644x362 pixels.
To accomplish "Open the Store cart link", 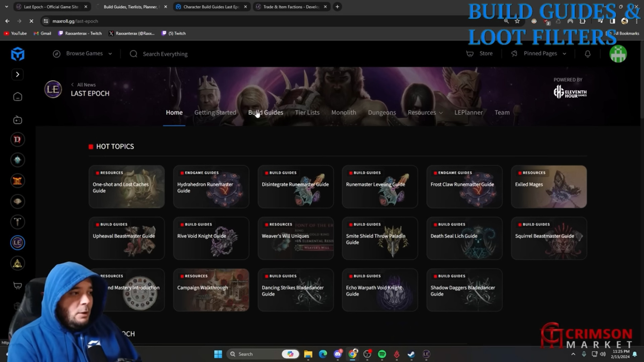I will point(480,54).
